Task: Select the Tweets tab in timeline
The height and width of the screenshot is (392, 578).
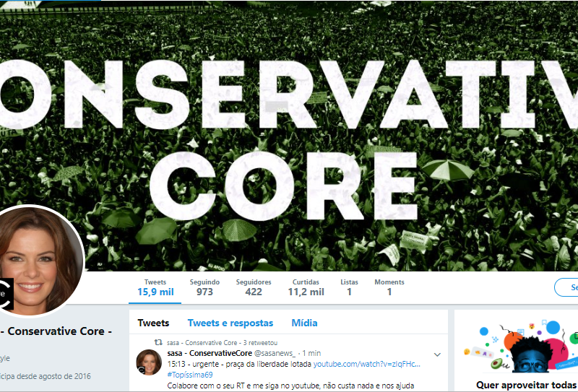Action: tap(153, 323)
